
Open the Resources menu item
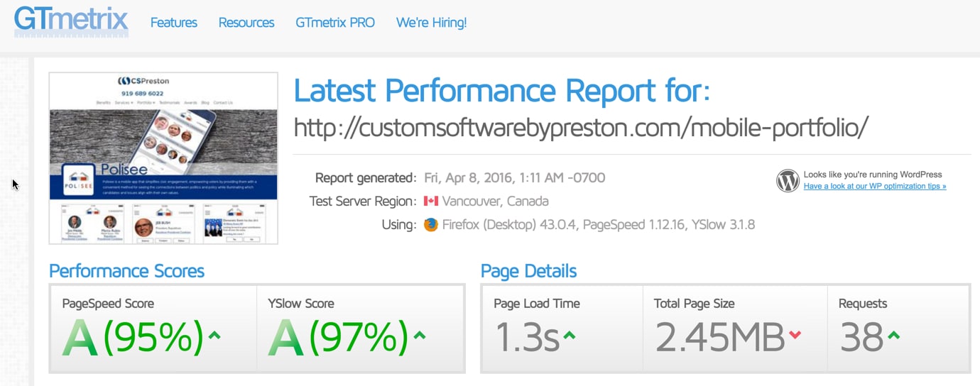(246, 23)
